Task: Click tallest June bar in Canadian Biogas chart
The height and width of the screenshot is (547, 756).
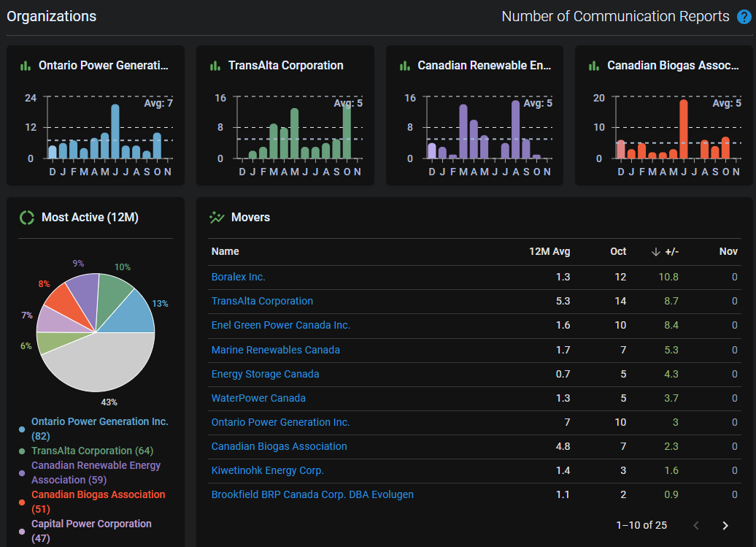Action: [x=684, y=129]
